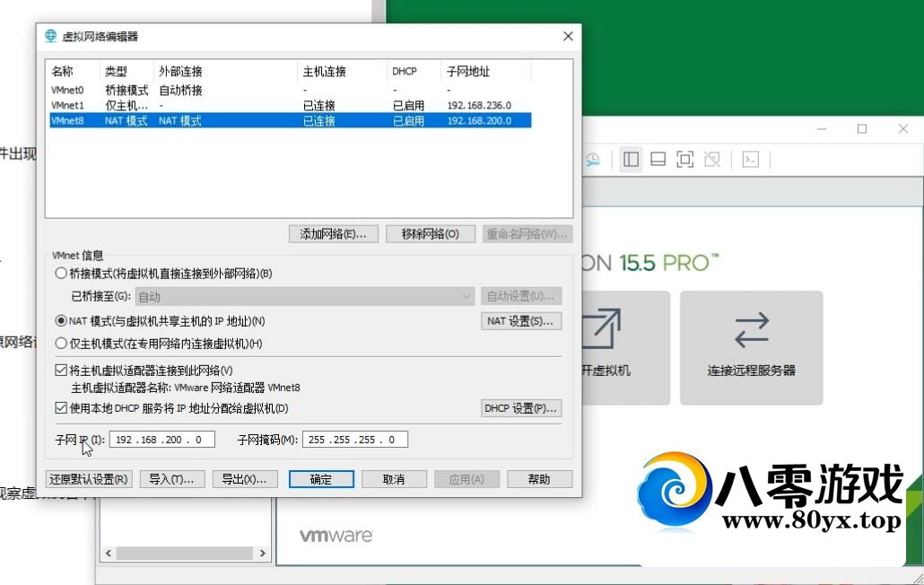Click the 自动桥接 external connection cell for VMnet0
Viewport: 924px width, 585px height.
180,90
